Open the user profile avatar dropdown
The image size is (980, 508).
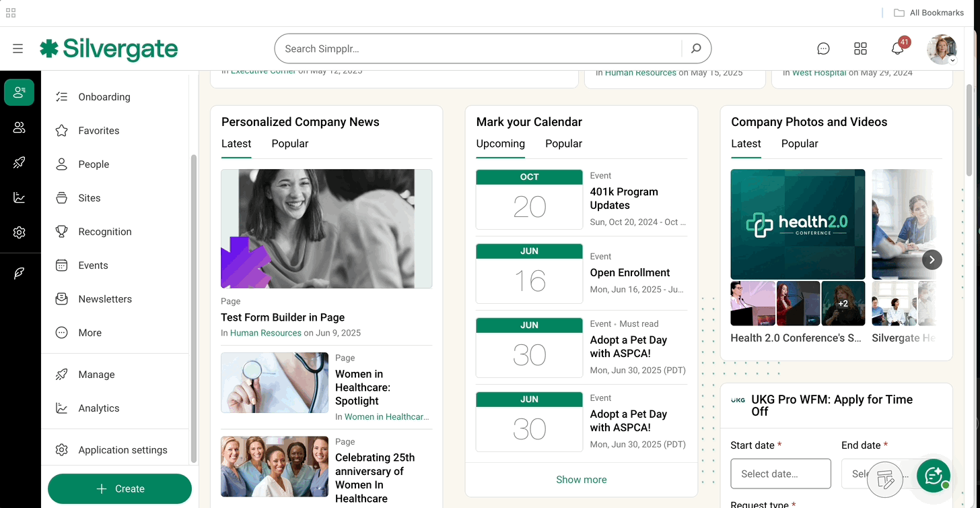pos(942,49)
